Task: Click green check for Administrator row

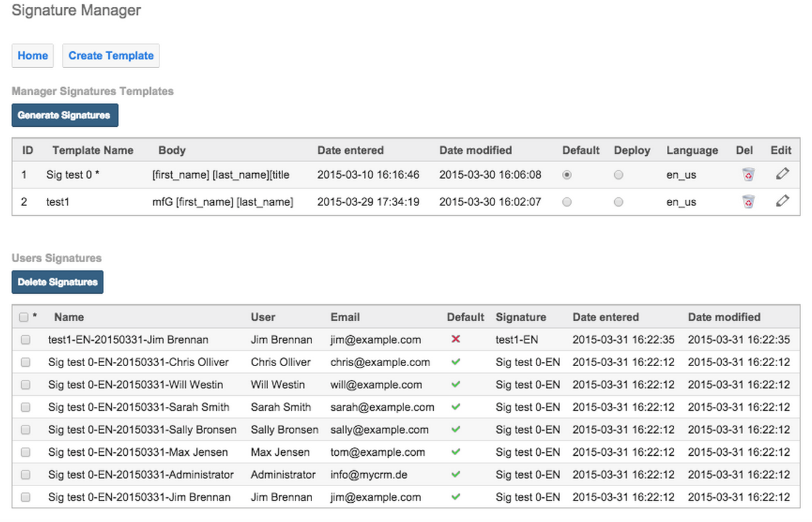Action: click(x=456, y=474)
